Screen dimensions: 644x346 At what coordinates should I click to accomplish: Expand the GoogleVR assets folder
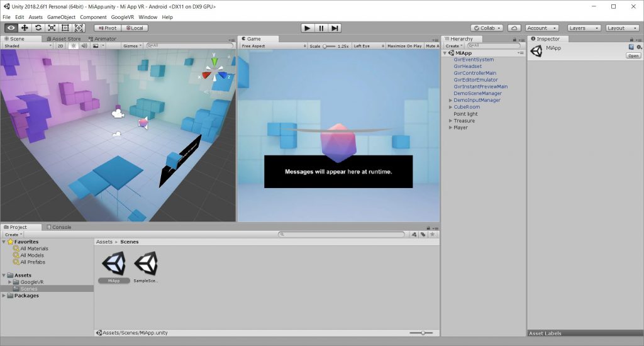[x=10, y=282]
